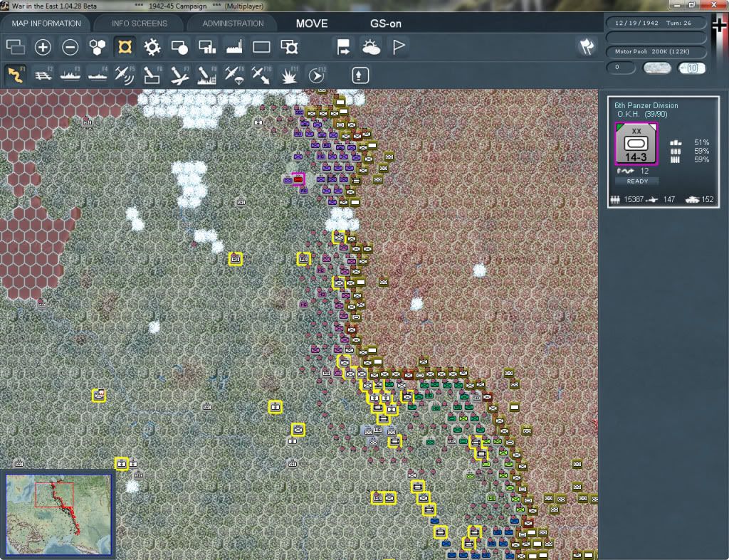Click the 6th Panzer Division name

(x=646, y=105)
